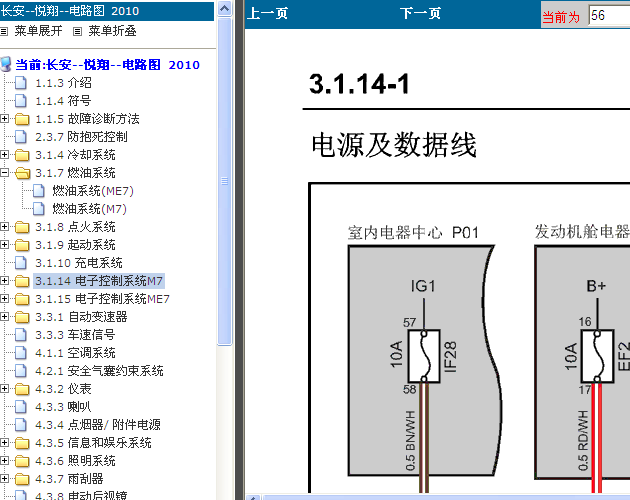Viewport: 630px width, 500px height.
Task: Click the 菜单折叠 collapse-all link
Action: click(x=112, y=31)
